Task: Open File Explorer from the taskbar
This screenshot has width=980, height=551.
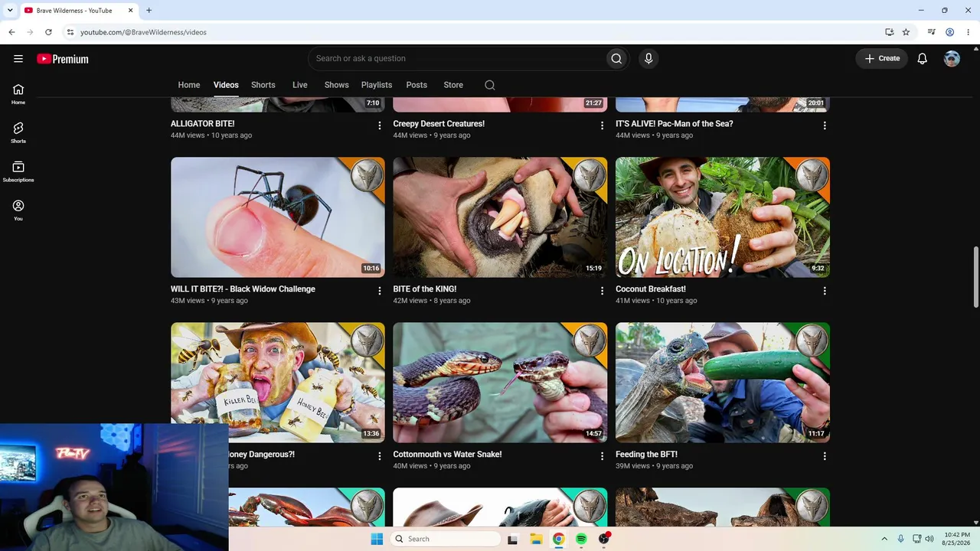Action: pyautogui.click(x=536, y=539)
